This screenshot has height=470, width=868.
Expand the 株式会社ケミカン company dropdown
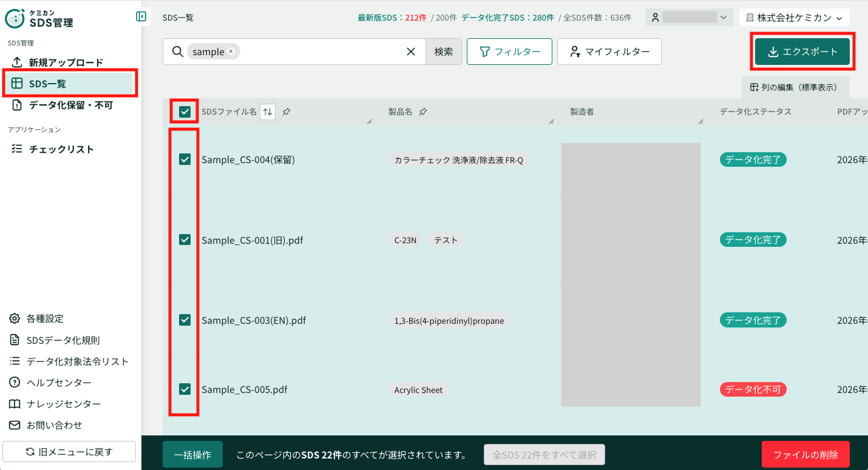[795, 18]
